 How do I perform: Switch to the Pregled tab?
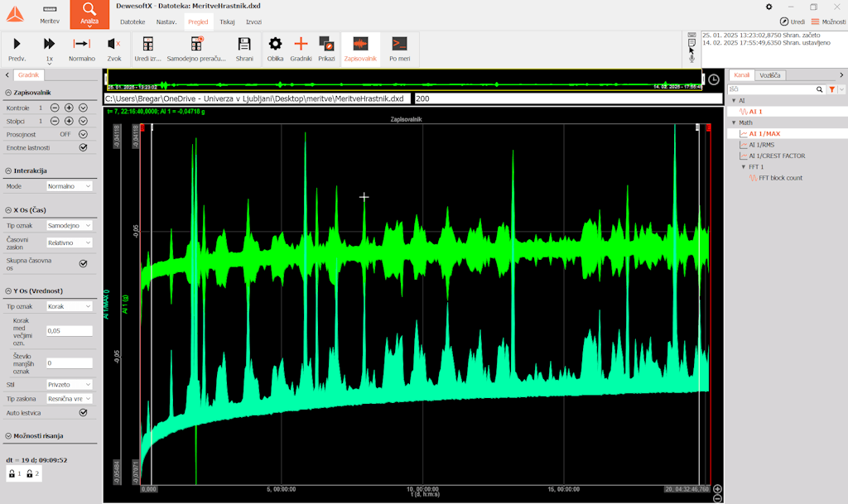[198, 22]
